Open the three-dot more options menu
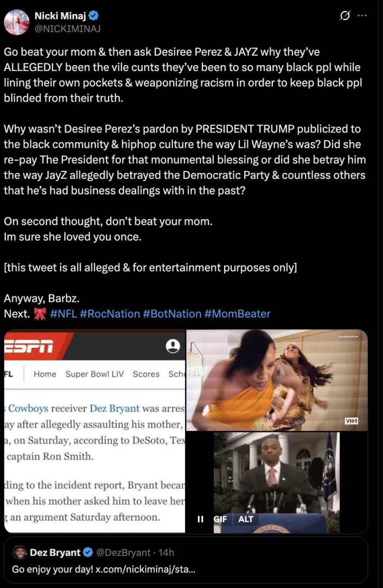The width and height of the screenshot is (383, 588). pos(362,16)
